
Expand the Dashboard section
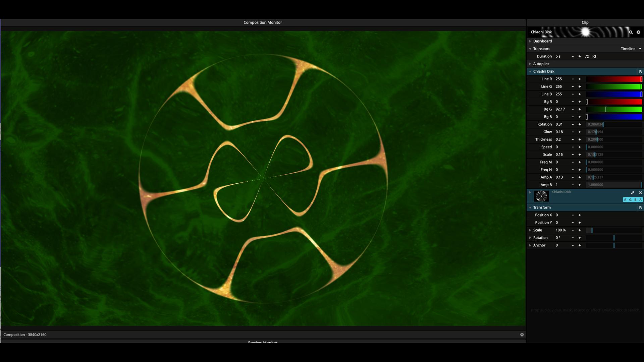click(x=542, y=41)
